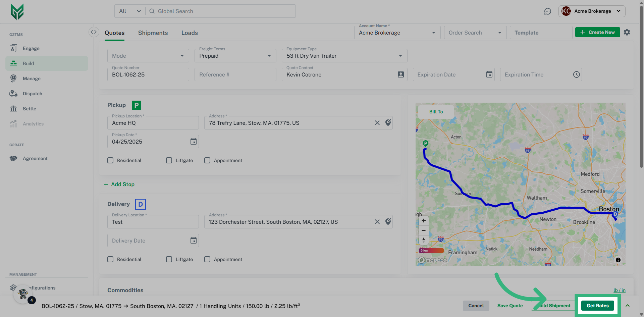The height and width of the screenshot is (317, 644).
Task: Expand the Equipment Type dropdown
Action: coord(344,56)
